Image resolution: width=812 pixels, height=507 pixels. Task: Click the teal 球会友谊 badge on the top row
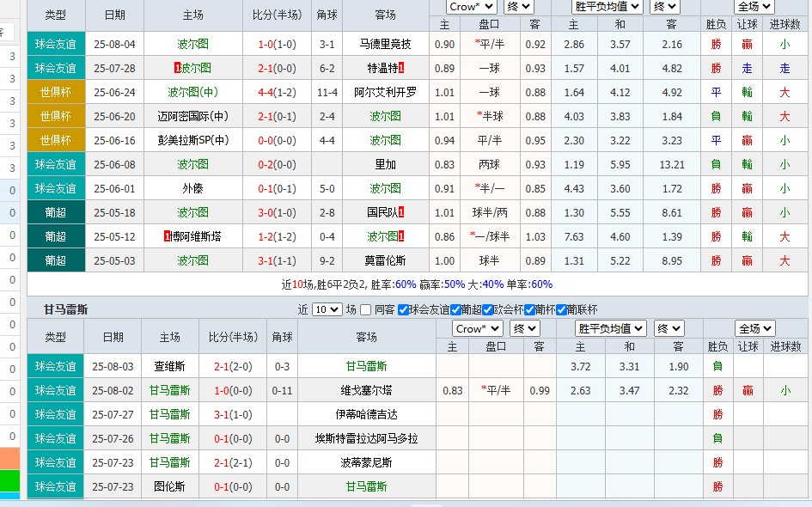tap(56, 41)
